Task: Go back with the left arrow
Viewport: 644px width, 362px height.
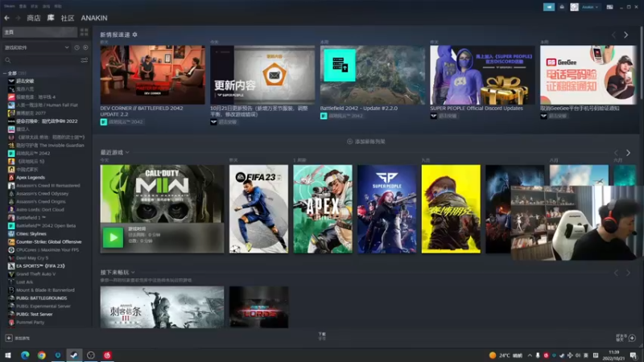Action: click(x=7, y=18)
